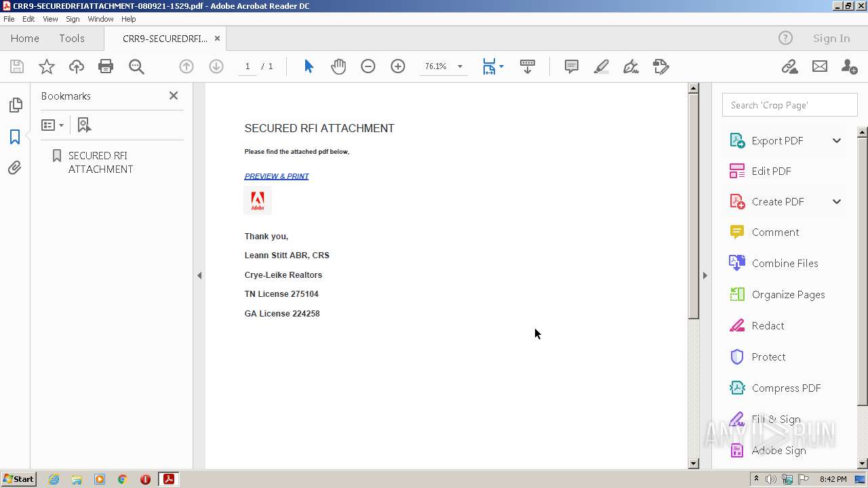The height and width of the screenshot is (488, 868).
Task: Open the Comment tool
Action: tap(775, 232)
